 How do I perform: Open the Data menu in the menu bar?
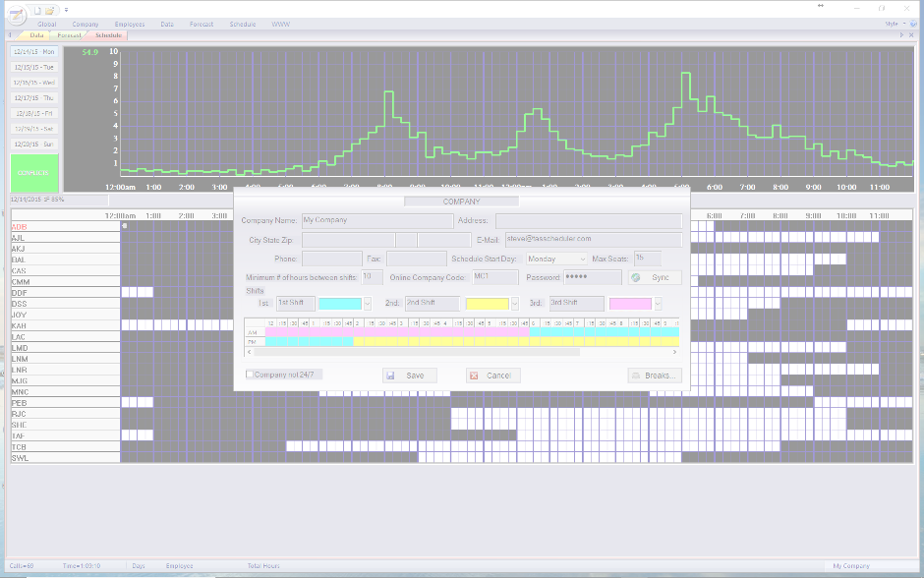pyautogui.click(x=167, y=25)
